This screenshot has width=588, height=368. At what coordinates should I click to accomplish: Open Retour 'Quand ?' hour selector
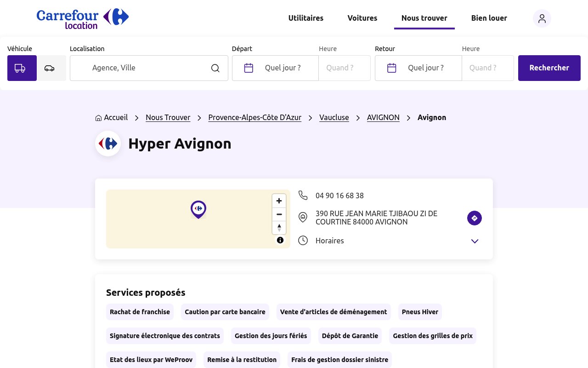pyautogui.click(x=488, y=68)
